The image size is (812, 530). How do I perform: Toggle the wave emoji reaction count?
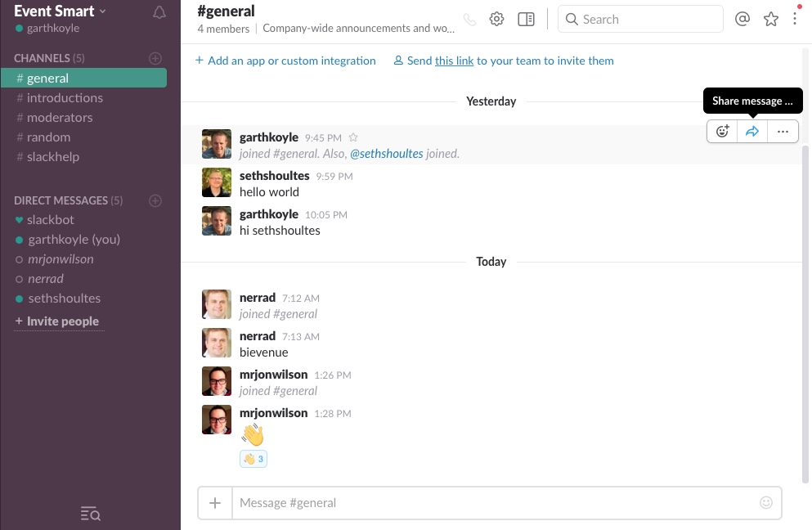(x=253, y=459)
